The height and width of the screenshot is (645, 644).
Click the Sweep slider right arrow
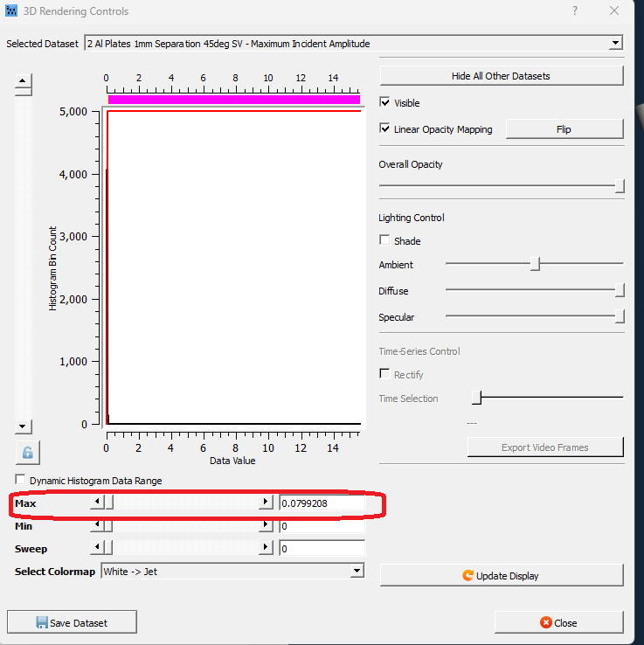pos(266,548)
